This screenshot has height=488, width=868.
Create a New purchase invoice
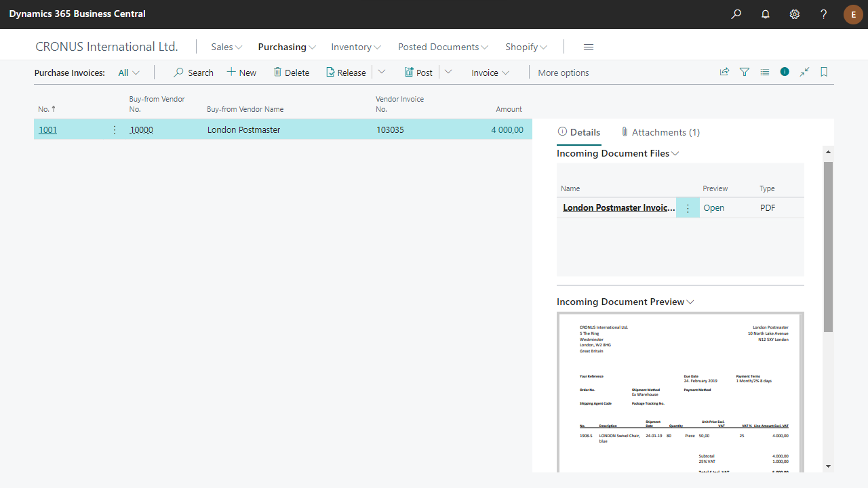pyautogui.click(x=241, y=73)
